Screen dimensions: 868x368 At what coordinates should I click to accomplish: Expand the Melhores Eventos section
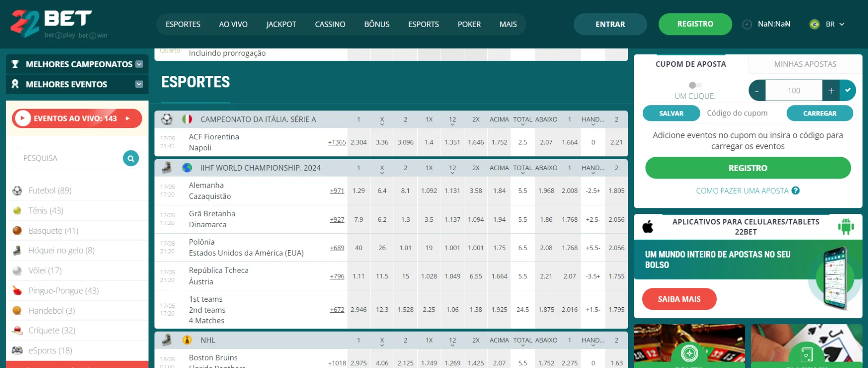pyautogui.click(x=139, y=84)
